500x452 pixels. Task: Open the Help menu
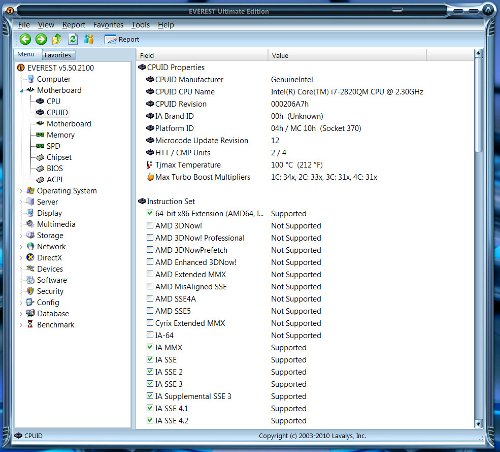[x=166, y=25]
